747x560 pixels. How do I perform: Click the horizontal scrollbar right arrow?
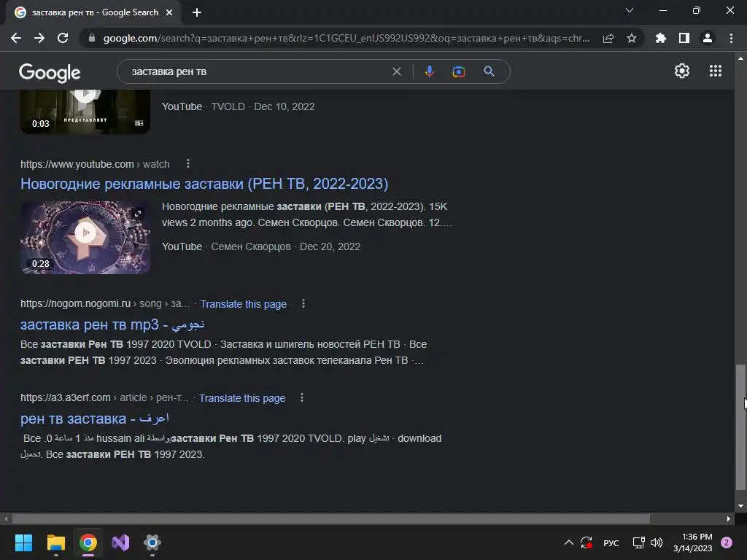729,518
